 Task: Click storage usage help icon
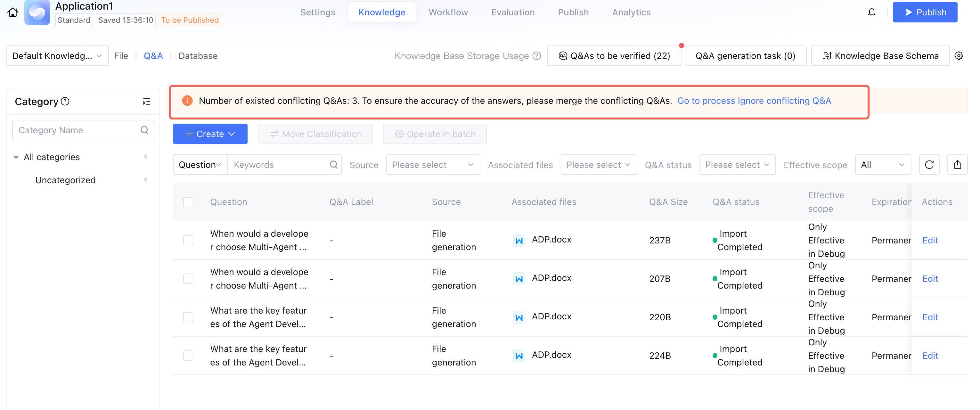tap(537, 56)
